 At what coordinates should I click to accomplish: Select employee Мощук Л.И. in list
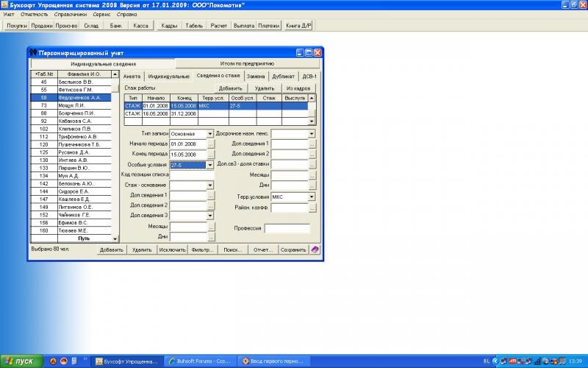(78, 105)
